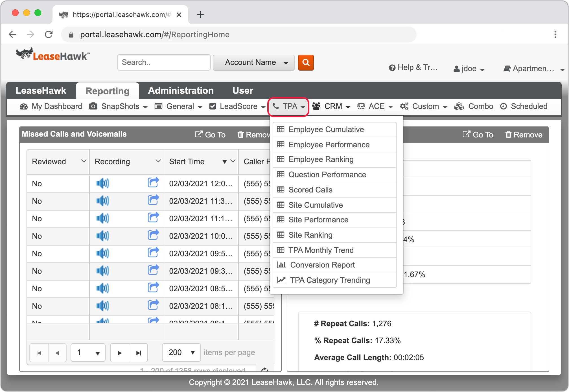The image size is (569, 392).
Task: Open the jdoe user menu
Action: click(x=469, y=69)
